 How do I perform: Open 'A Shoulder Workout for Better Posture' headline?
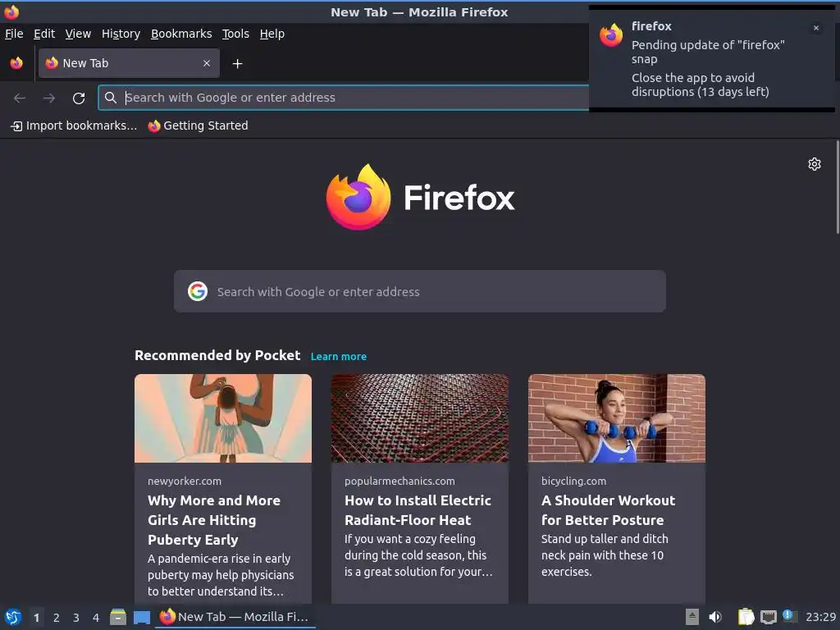click(609, 510)
